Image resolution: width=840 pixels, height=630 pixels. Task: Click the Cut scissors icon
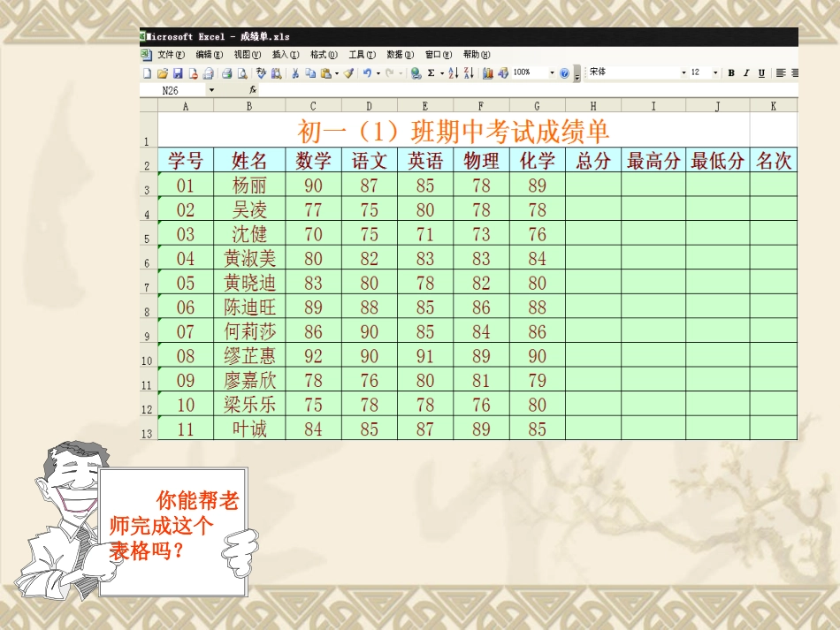click(x=295, y=73)
